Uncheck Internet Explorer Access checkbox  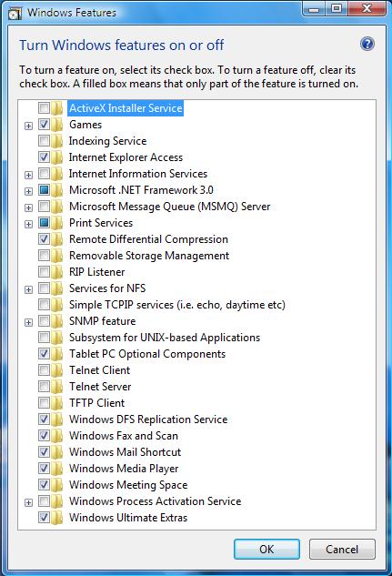coord(44,157)
